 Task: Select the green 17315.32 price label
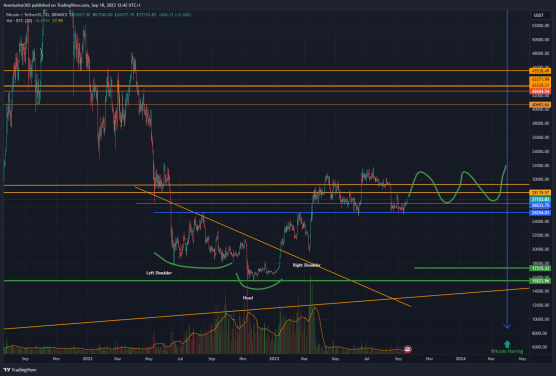pyautogui.click(x=540, y=268)
